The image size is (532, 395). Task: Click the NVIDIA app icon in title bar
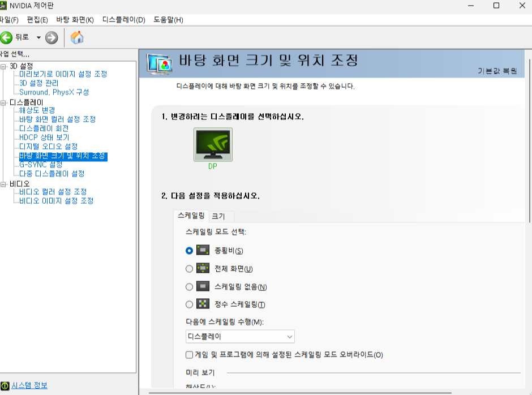[x=3, y=6]
